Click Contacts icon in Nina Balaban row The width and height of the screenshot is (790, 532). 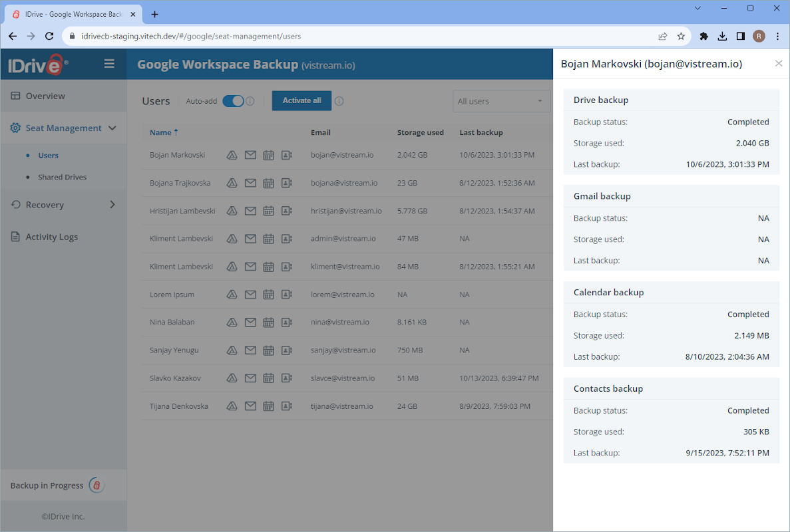(287, 322)
